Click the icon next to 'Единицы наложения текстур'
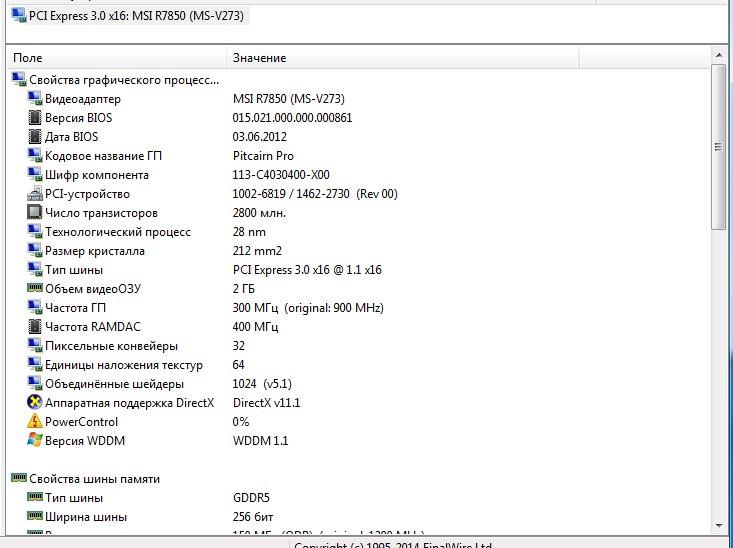Screen dimensions: 733x548 tap(35, 365)
